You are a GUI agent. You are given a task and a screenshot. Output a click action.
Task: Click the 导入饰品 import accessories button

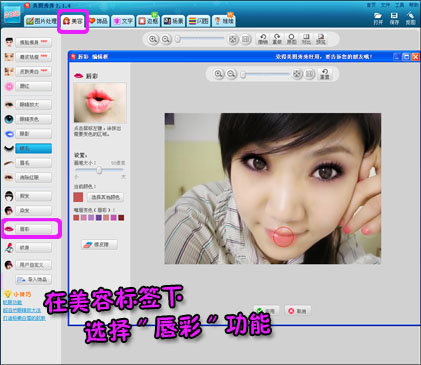(33, 279)
